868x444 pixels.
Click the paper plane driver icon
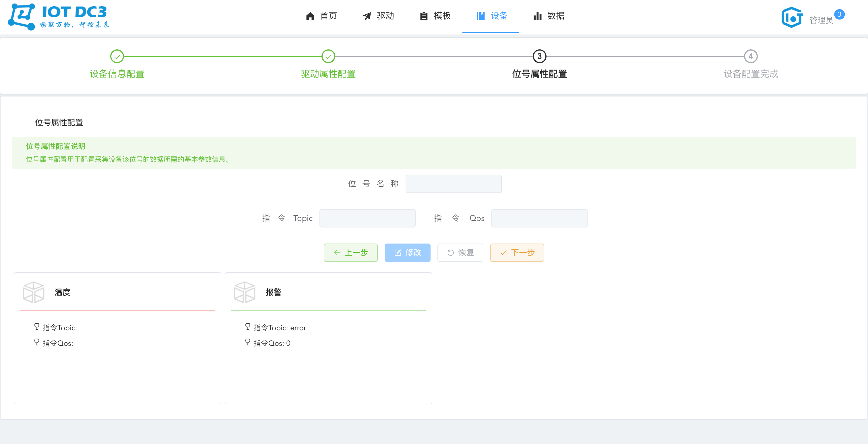(367, 16)
